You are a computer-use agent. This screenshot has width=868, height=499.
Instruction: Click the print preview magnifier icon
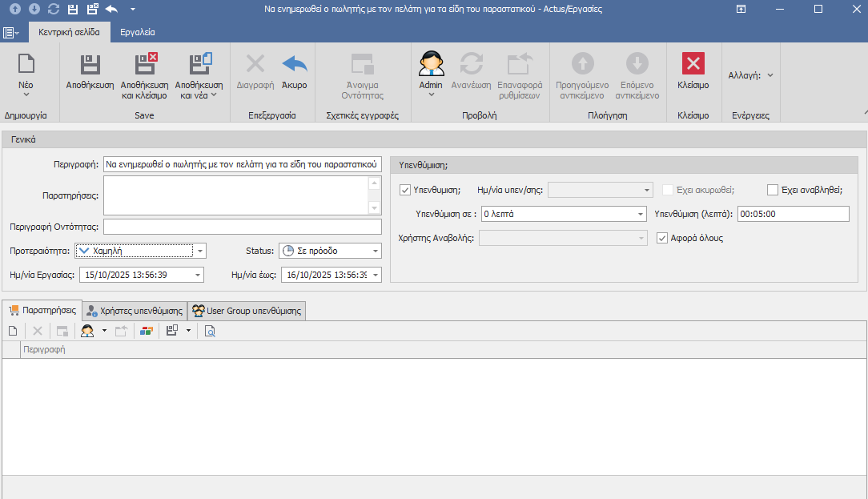point(210,331)
